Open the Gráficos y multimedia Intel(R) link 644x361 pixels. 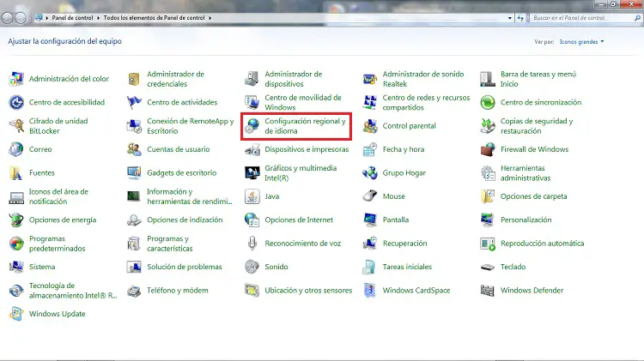[x=301, y=173]
